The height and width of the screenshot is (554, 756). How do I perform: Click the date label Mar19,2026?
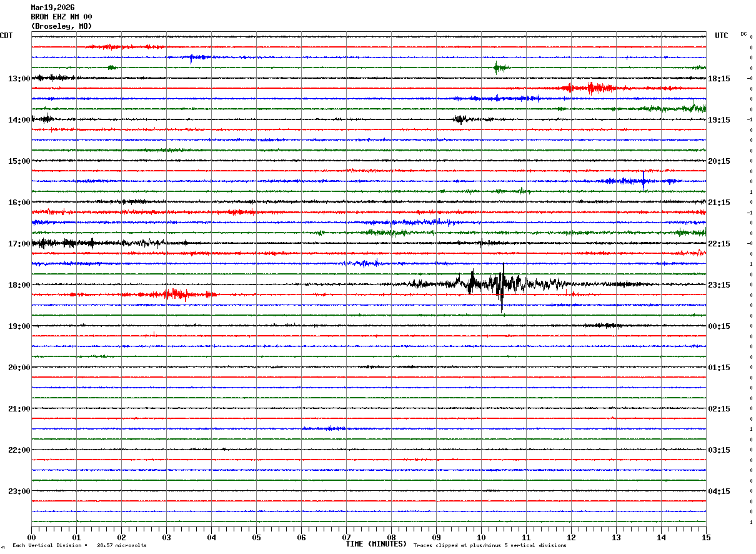point(52,8)
